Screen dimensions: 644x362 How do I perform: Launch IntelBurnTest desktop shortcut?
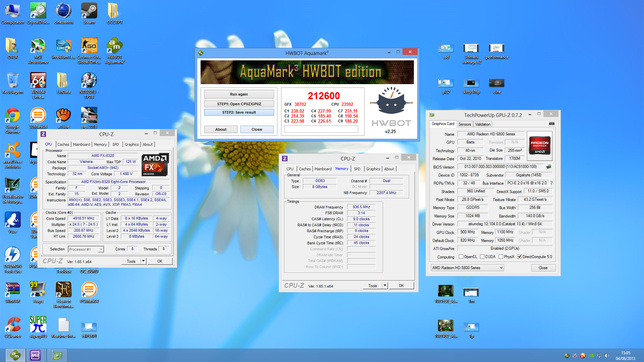(x=63, y=49)
